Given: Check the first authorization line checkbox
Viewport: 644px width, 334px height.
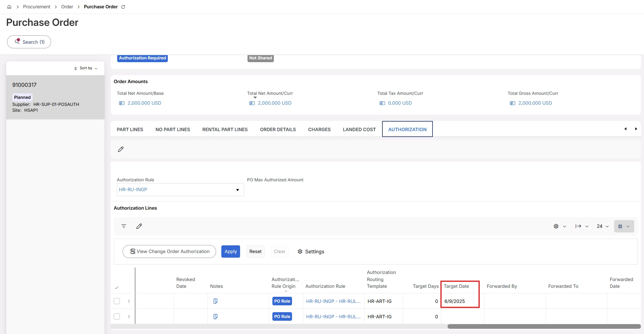Looking at the screenshot, I should coord(117,301).
